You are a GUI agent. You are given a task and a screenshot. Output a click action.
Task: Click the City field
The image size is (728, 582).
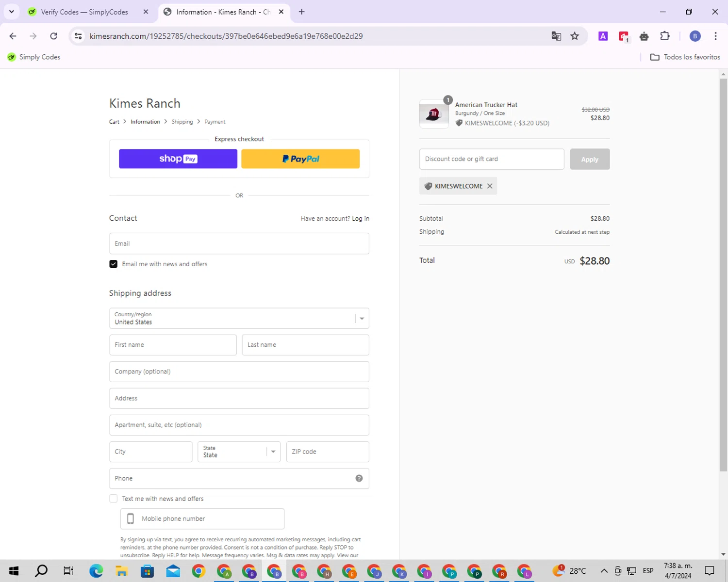click(x=150, y=452)
